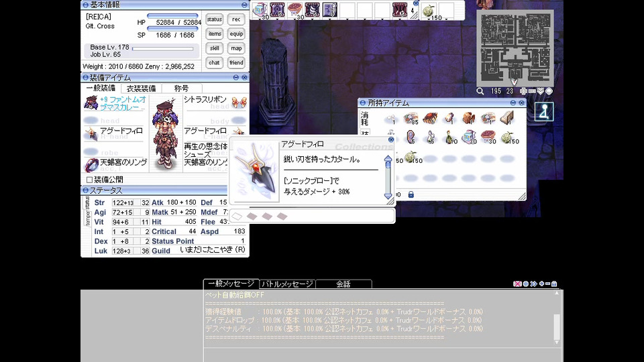Select the red crab dish in inventory
644x362 pixels.
429,119
